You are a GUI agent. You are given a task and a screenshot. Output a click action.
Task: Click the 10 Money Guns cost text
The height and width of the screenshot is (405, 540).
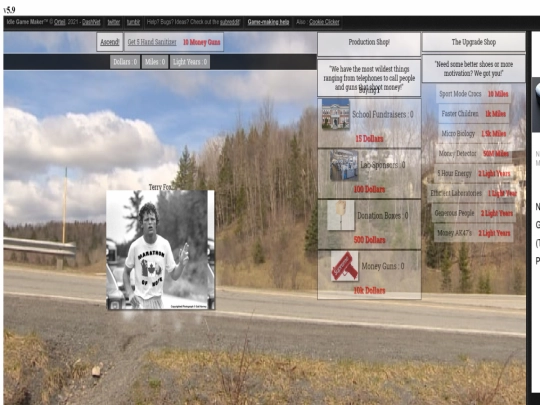pyautogui.click(x=201, y=42)
